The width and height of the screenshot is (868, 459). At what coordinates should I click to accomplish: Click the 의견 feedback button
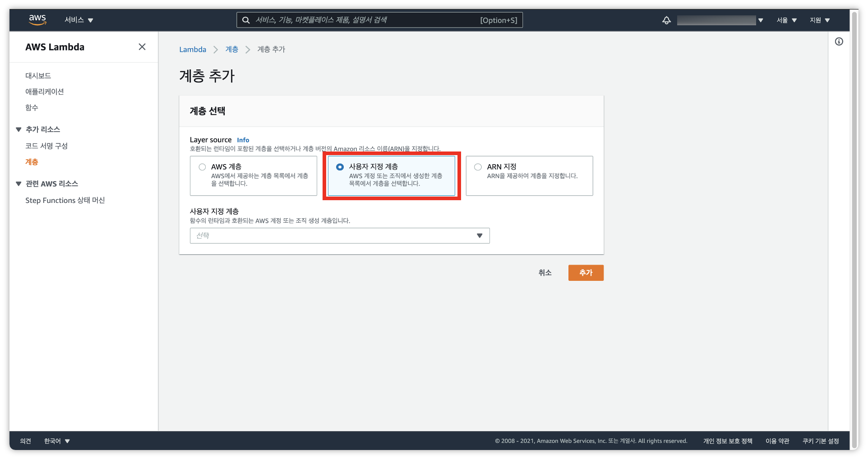point(26,441)
